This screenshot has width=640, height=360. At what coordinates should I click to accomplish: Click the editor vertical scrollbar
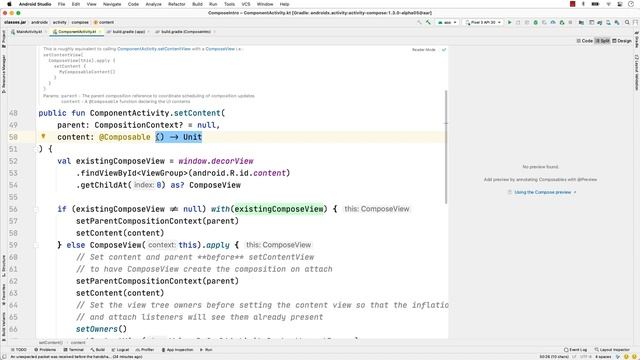click(446, 147)
